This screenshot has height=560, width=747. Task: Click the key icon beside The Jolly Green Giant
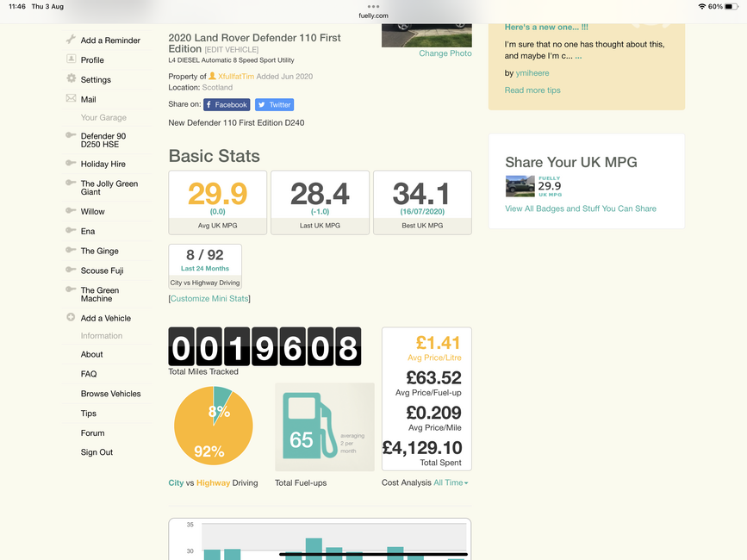[71, 183]
